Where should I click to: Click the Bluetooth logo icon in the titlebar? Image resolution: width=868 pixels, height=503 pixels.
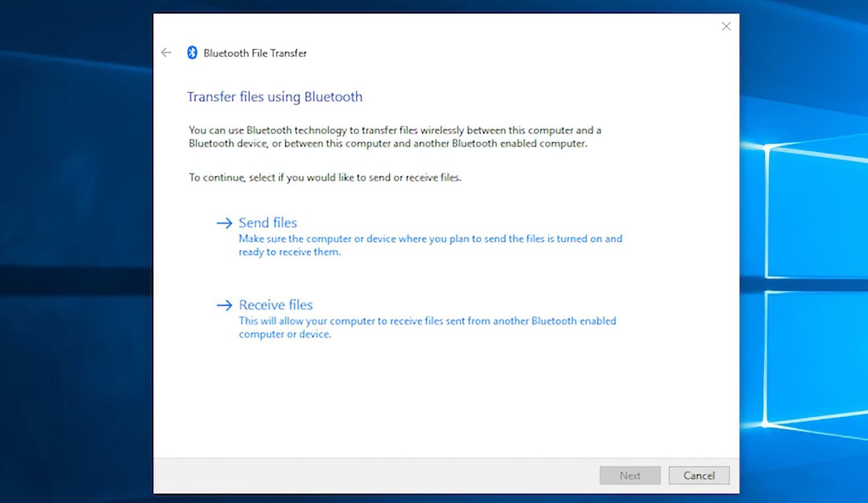point(192,53)
